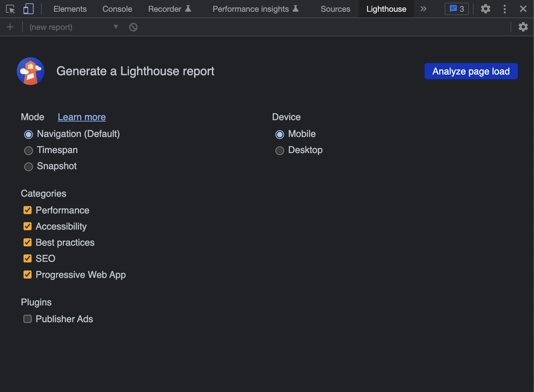Image resolution: width=534 pixels, height=392 pixels.
Task: Close the DevTools panel
Action: (x=523, y=9)
